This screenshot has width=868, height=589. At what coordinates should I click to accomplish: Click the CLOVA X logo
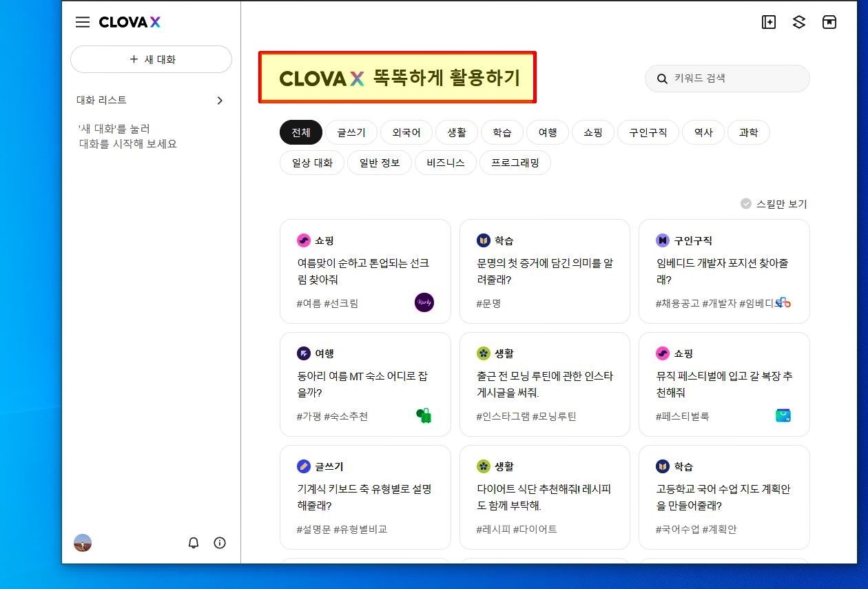click(x=130, y=22)
